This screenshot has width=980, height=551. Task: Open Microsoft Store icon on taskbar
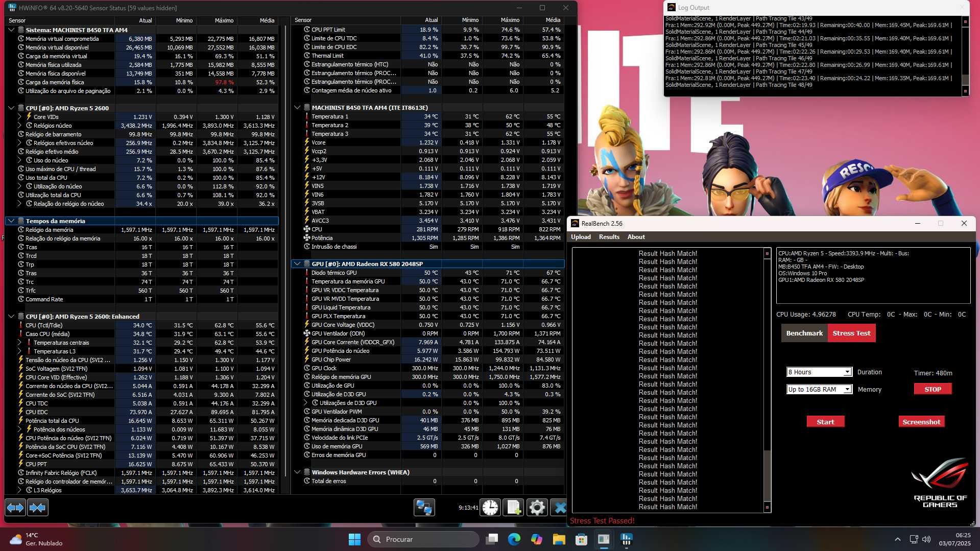(x=581, y=539)
